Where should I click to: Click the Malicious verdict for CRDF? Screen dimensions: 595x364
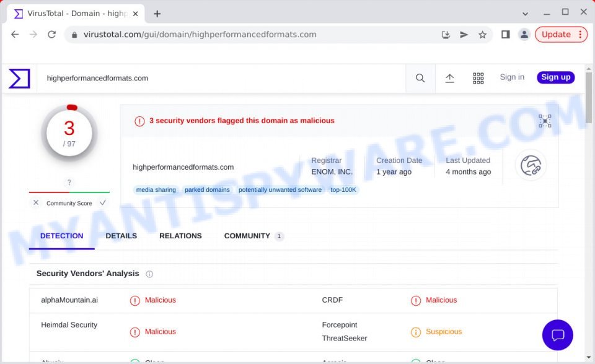pyautogui.click(x=441, y=300)
